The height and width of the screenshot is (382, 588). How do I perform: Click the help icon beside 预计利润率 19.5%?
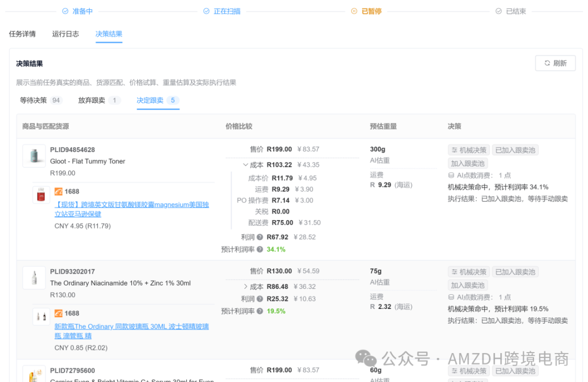(x=260, y=312)
